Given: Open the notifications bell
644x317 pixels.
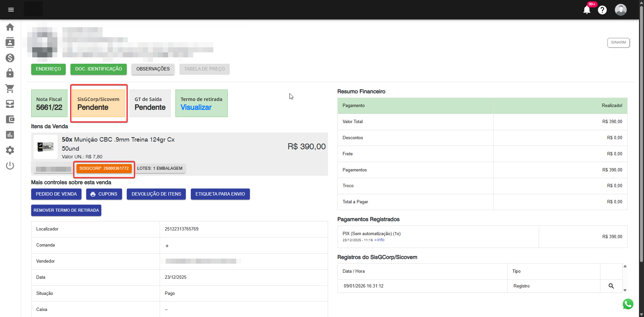Looking at the screenshot, I should pos(587,10).
